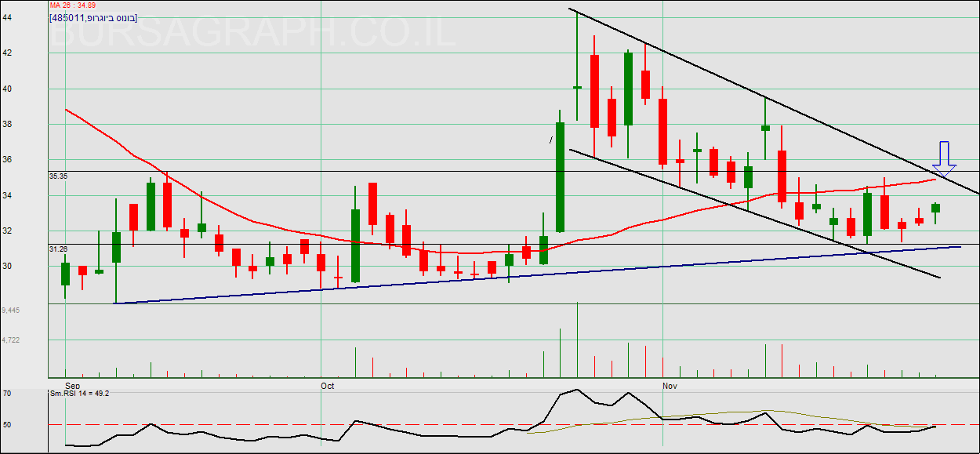Viewport: 980px width, 454px height.
Task: Click the 4,722 volume axis label
Action: point(10,340)
